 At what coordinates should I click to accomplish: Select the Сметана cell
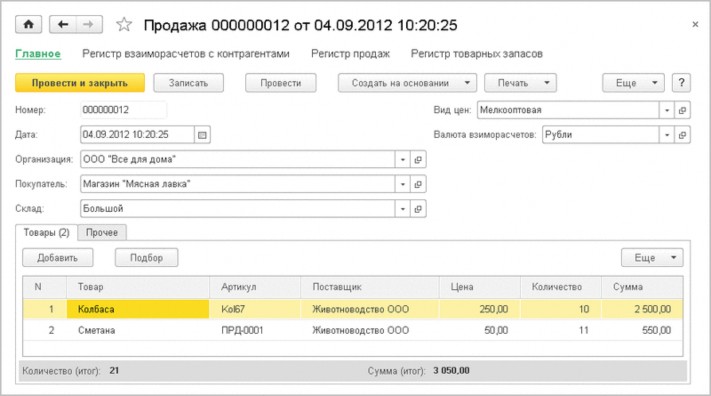pyautogui.click(x=138, y=330)
